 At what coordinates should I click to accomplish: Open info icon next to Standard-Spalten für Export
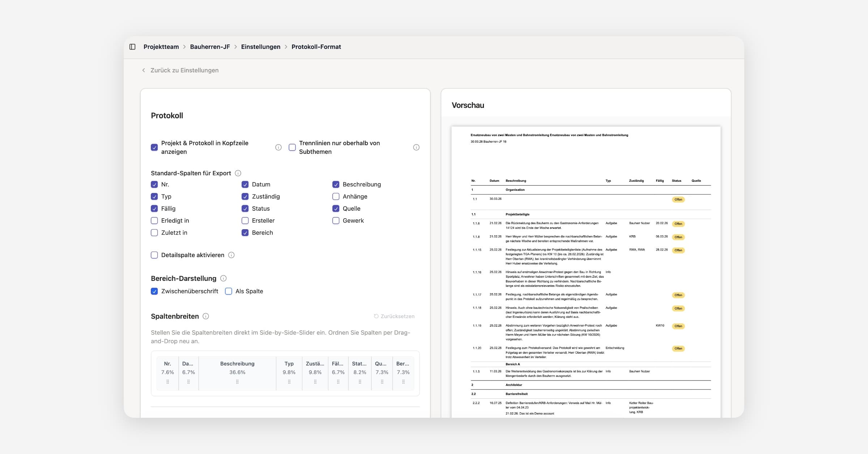(238, 173)
